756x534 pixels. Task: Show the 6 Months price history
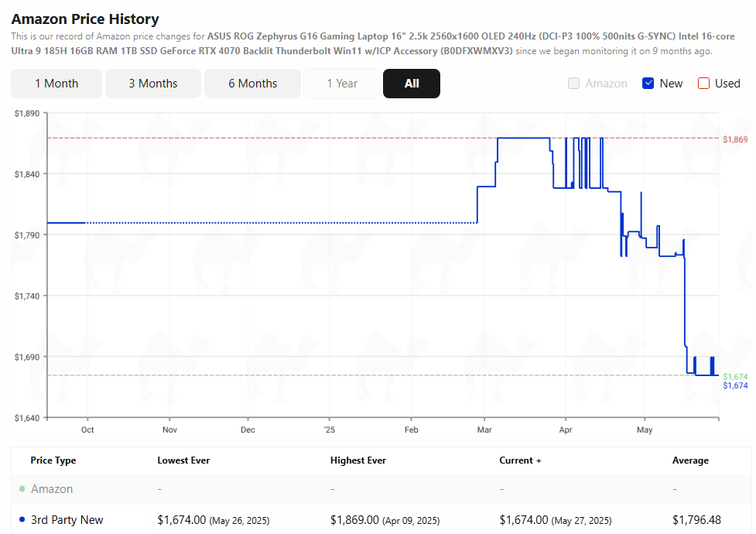(x=252, y=84)
